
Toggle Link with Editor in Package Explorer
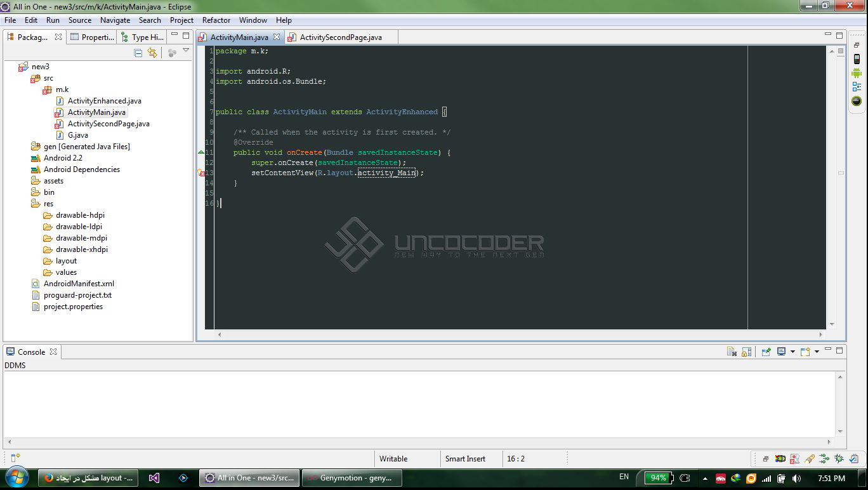click(152, 53)
